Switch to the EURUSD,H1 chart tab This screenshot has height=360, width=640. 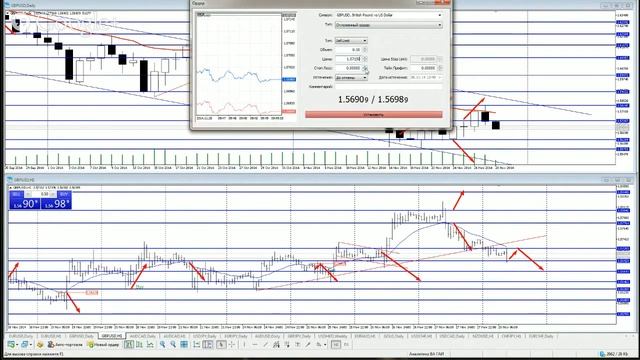pos(51,336)
